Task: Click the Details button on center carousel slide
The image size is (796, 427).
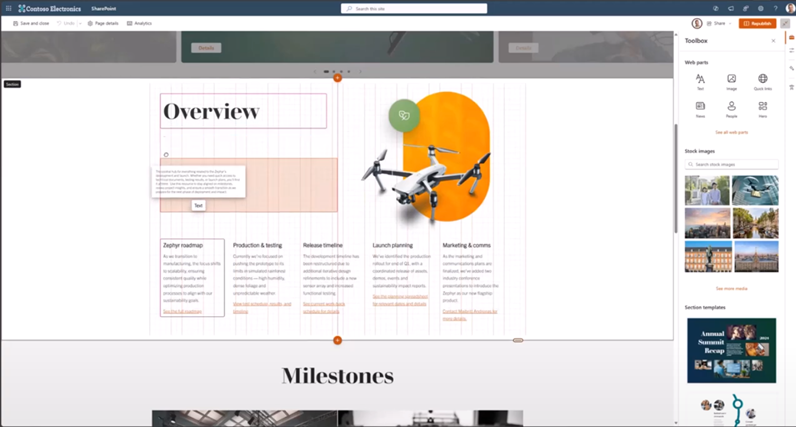Action: [206, 48]
